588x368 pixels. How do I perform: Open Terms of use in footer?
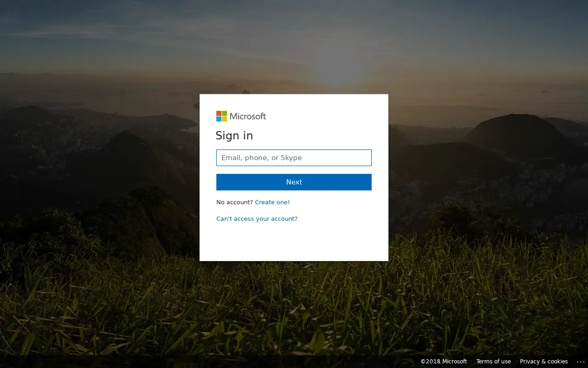[x=493, y=362]
